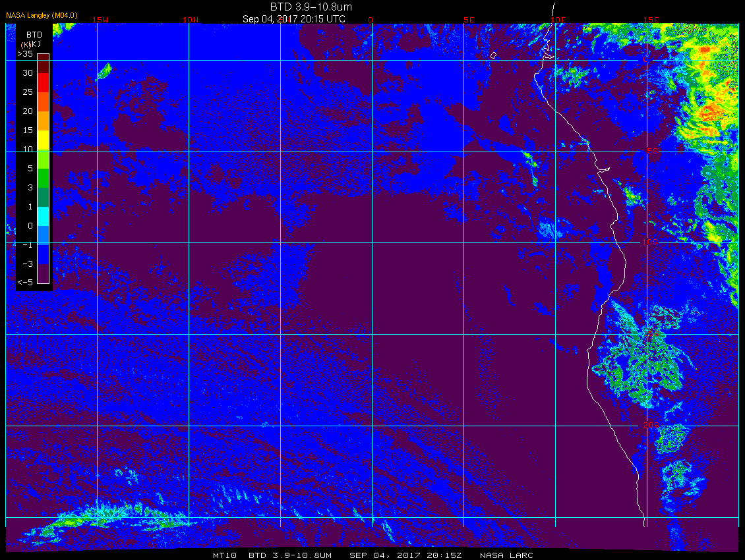Screen dimensions: 745x560
Task: Select the "10S" latitude label
Action: coord(650,242)
